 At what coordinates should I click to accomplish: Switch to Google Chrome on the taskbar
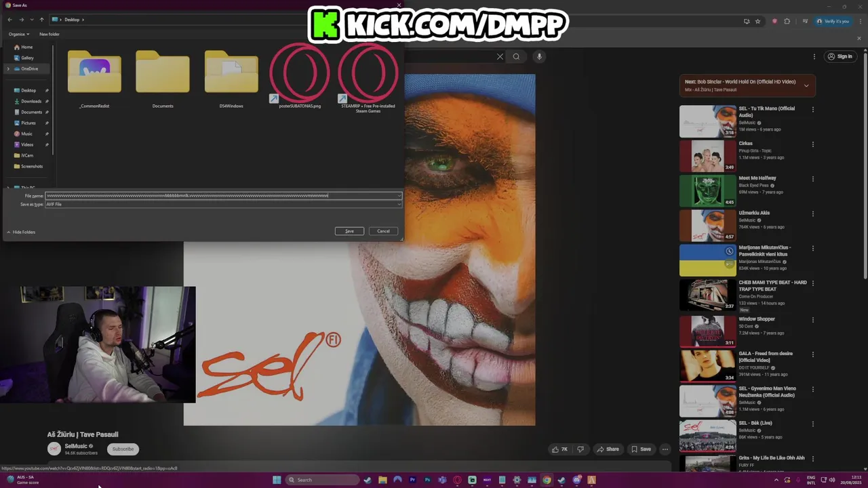pyautogui.click(x=547, y=480)
